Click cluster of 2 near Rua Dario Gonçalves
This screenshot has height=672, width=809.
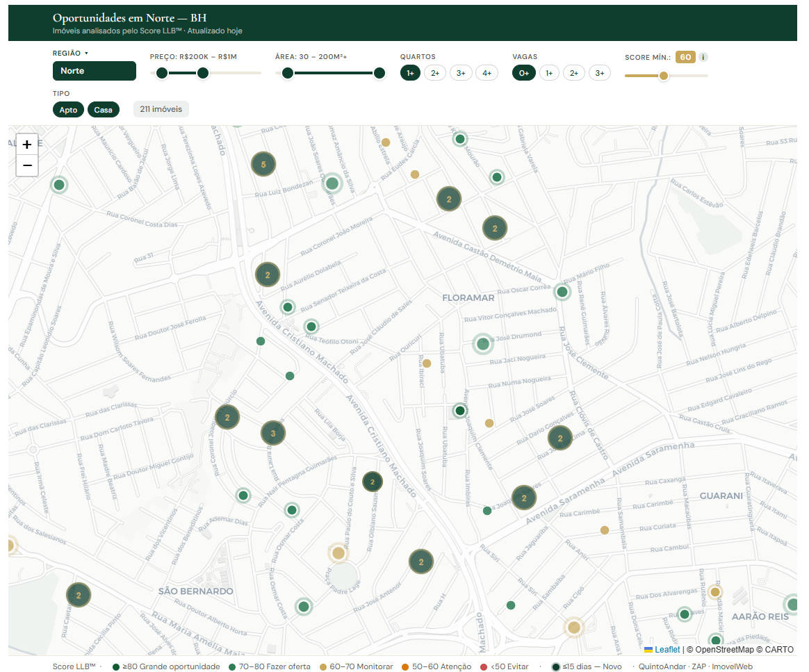(x=559, y=439)
